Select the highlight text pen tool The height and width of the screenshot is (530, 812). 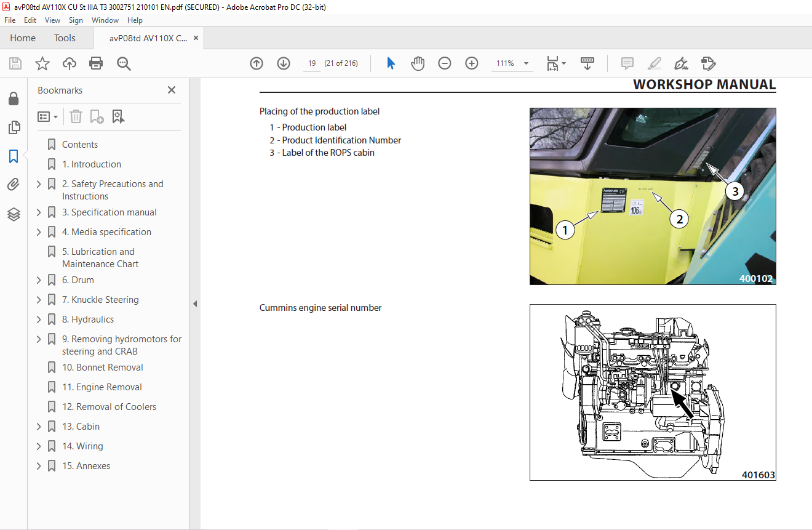655,63
